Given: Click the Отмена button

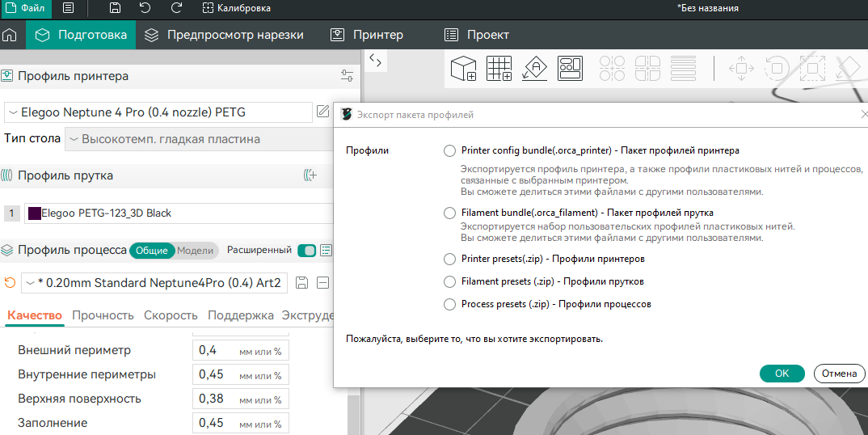Looking at the screenshot, I should (839, 374).
